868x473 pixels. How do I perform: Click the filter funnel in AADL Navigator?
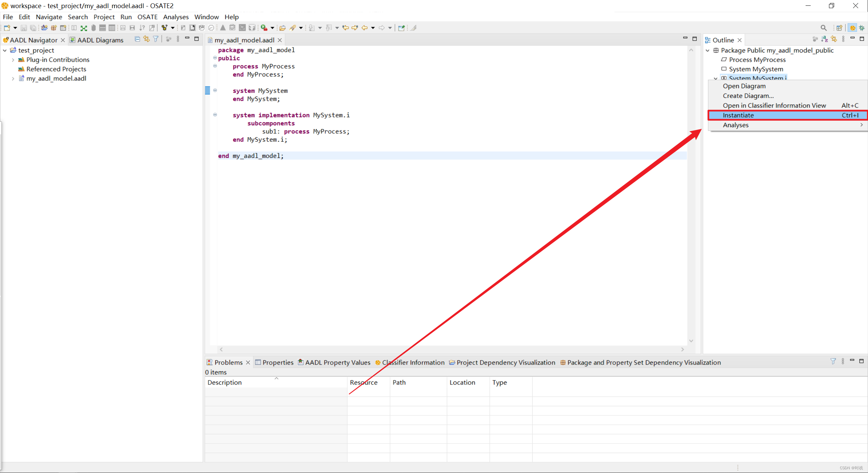(x=156, y=39)
